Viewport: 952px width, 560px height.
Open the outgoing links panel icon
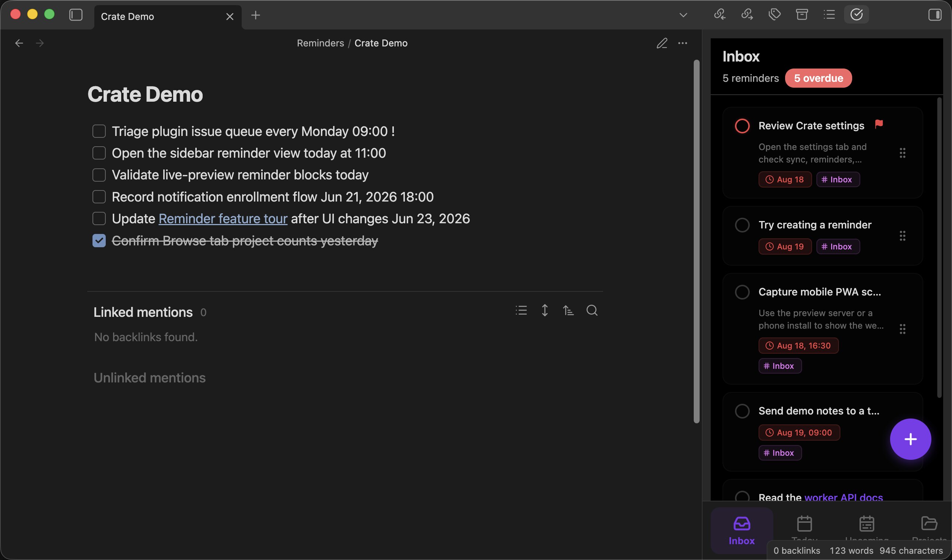pyautogui.click(x=747, y=15)
